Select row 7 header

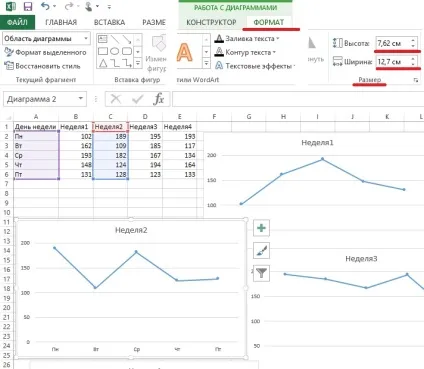tap(6, 184)
